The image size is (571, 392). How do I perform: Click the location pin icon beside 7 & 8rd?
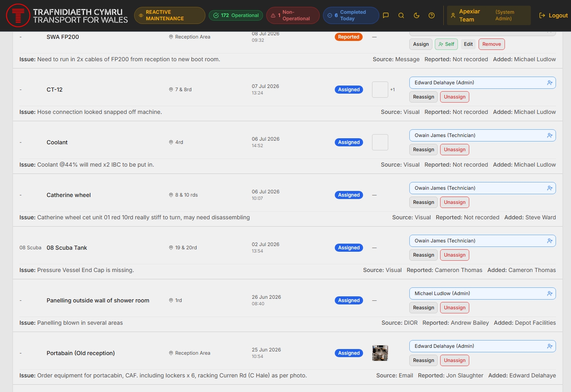(x=171, y=90)
